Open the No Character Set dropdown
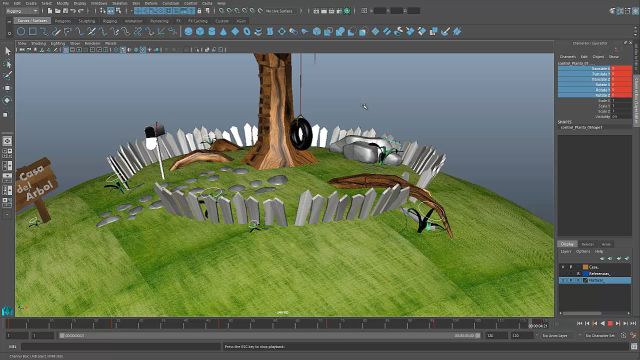640x360 pixels. 600,336
